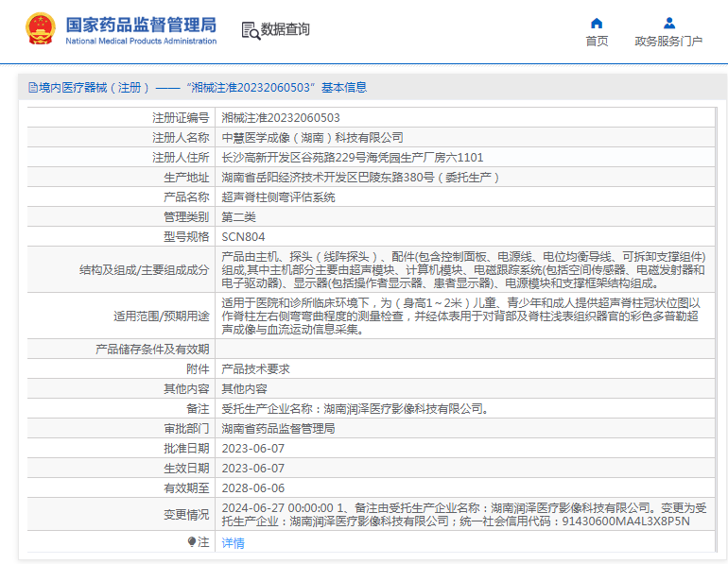
Task: Select registrant name 中慧医学成像(湖南)科技有限公司
Action: click(312, 138)
